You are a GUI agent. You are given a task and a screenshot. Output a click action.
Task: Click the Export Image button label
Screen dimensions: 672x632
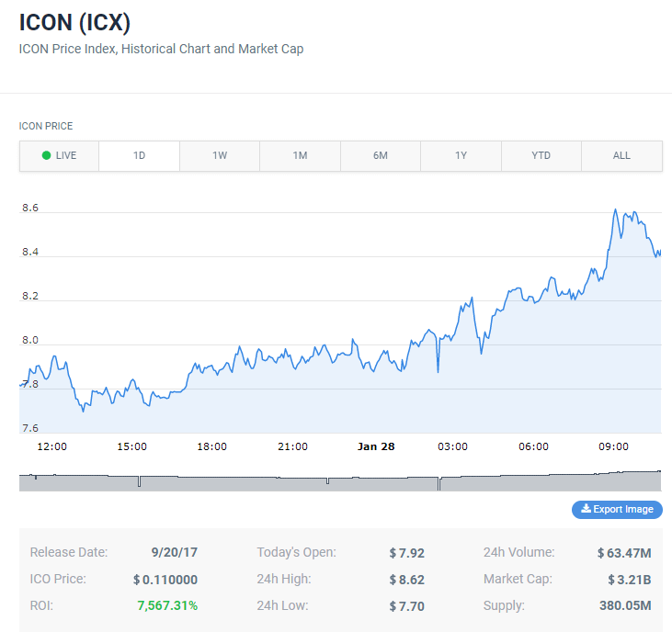(623, 509)
